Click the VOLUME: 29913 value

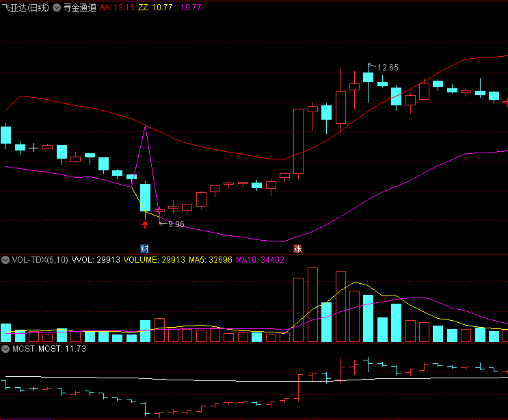155,260
